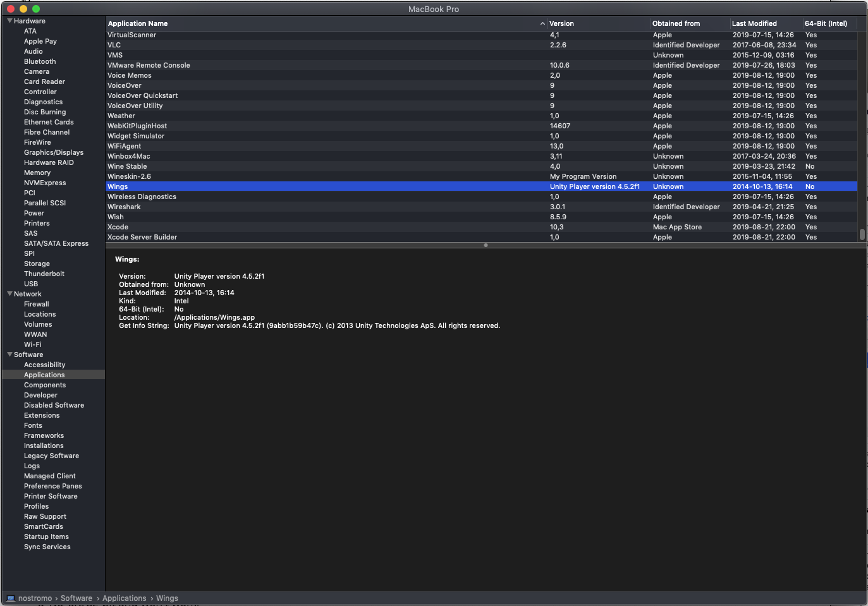Sort by the Obtained from column header
The width and height of the screenshot is (868, 606).
(x=689, y=23)
